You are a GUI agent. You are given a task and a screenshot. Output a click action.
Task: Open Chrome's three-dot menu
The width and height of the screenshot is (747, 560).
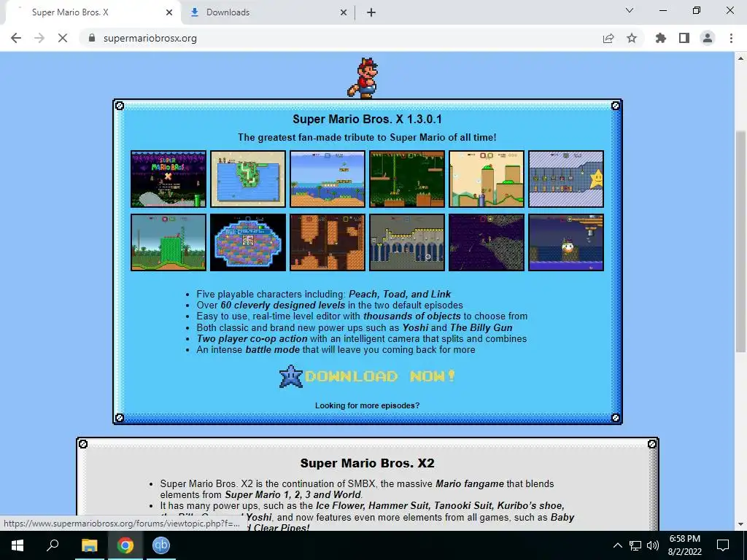[731, 38]
